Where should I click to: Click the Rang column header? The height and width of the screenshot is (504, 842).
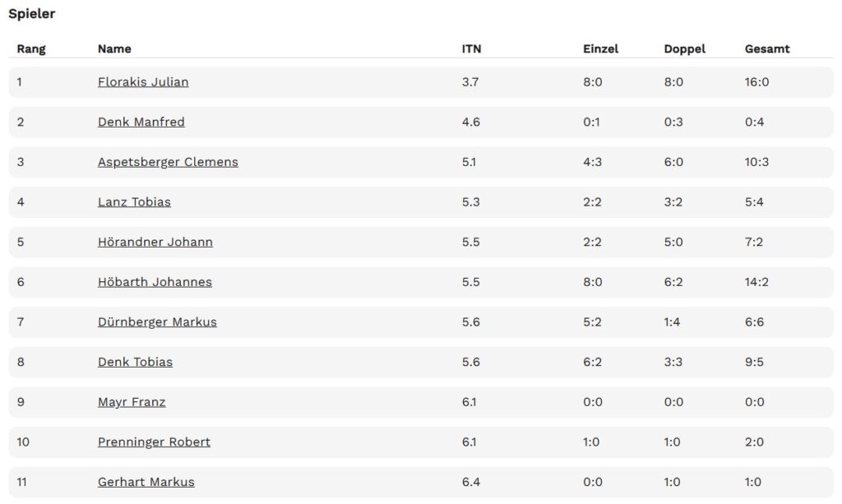tap(31, 49)
